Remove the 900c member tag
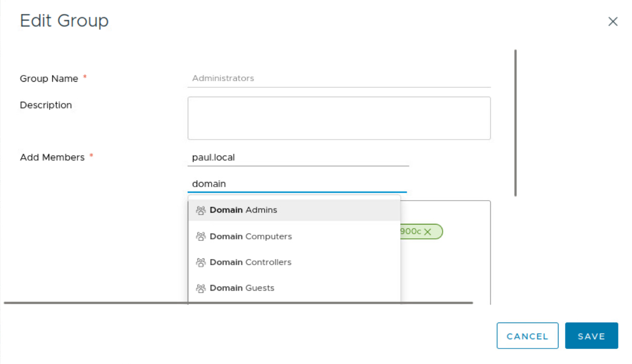 (428, 232)
